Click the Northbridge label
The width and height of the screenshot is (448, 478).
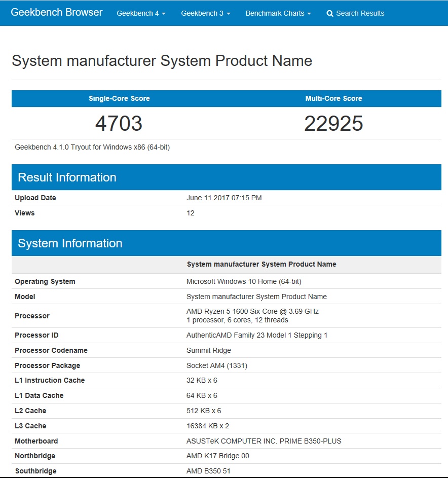35,456
